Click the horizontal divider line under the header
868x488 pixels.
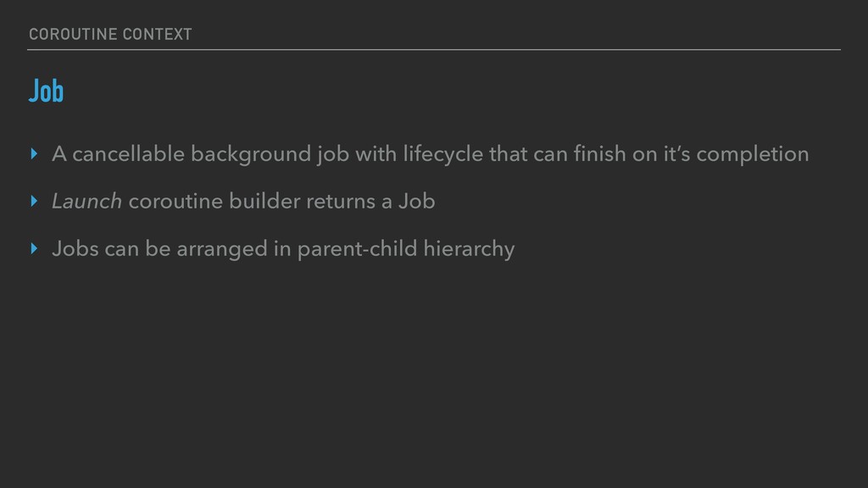(x=434, y=50)
